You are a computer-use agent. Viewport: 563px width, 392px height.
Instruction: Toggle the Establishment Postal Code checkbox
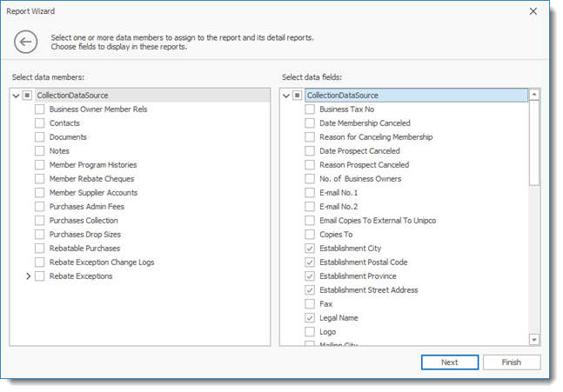[310, 262]
